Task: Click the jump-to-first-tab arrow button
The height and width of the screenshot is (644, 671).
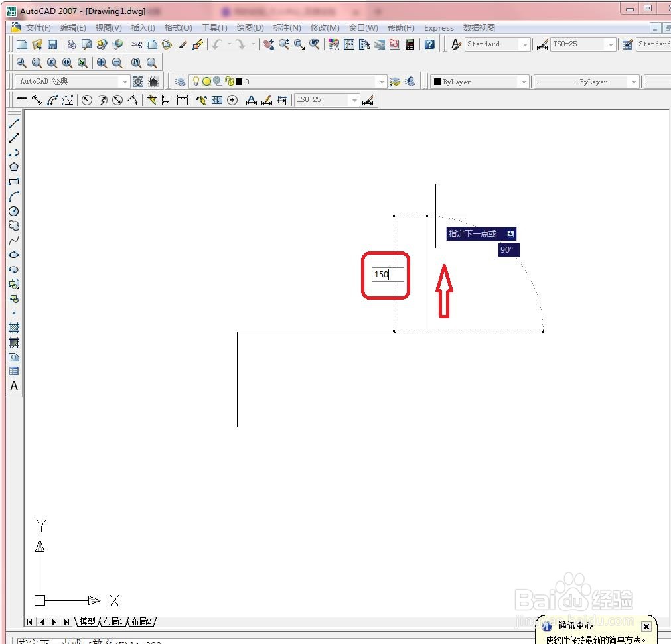Action: (29, 621)
